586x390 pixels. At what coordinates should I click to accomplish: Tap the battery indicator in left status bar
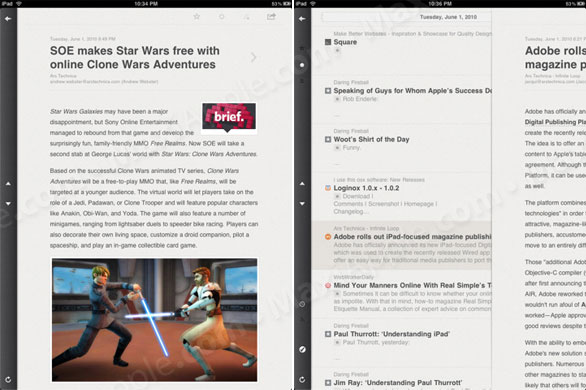click(x=286, y=3)
